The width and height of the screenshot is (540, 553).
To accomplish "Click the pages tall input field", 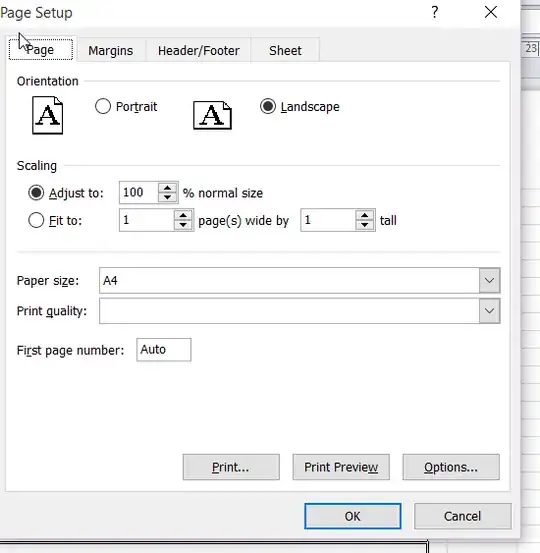I will [328, 220].
